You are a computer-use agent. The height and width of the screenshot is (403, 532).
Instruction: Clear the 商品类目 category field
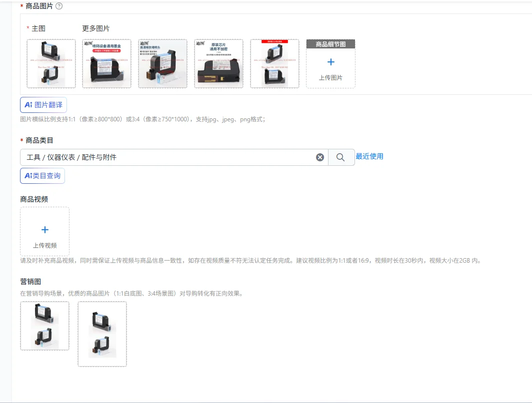pos(320,157)
